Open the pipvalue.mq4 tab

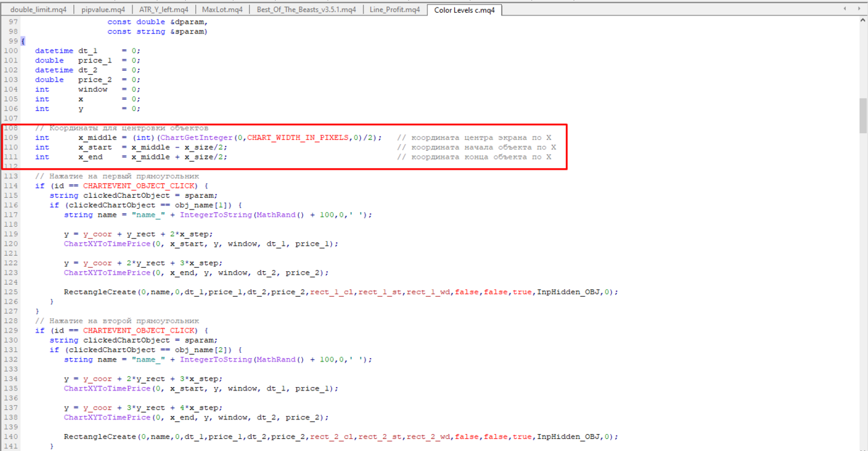point(103,9)
